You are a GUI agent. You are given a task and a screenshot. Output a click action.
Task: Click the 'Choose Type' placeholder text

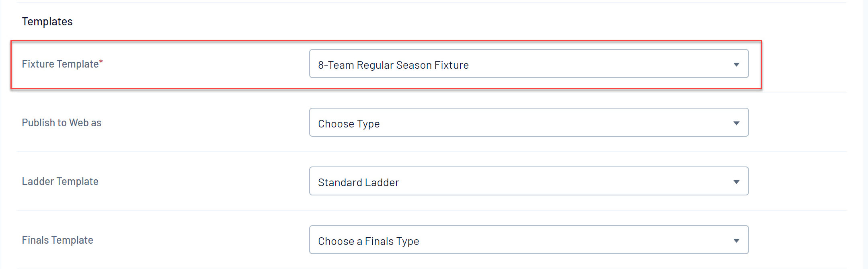(349, 124)
